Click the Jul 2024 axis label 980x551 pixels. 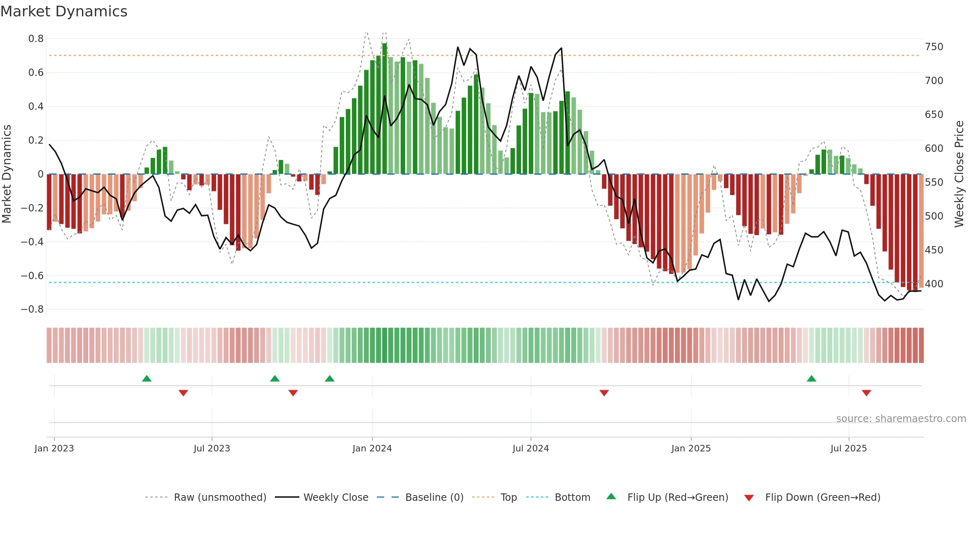click(x=531, y=448)
